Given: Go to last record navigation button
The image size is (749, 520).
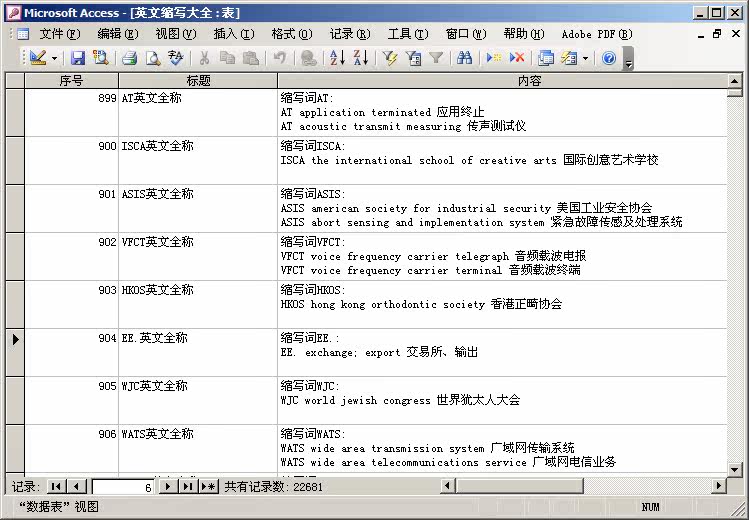Looking at the screenshot, I should [x=188, y=487].
